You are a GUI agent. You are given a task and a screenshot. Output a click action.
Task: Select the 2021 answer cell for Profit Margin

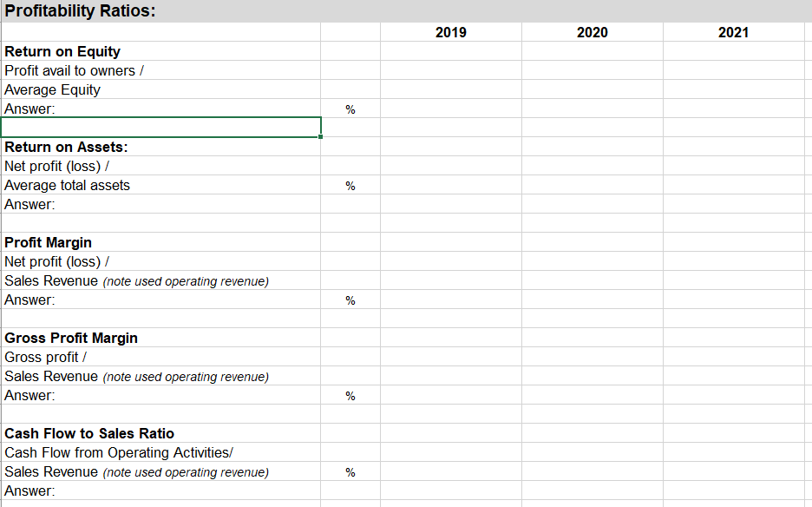[734, 300]
